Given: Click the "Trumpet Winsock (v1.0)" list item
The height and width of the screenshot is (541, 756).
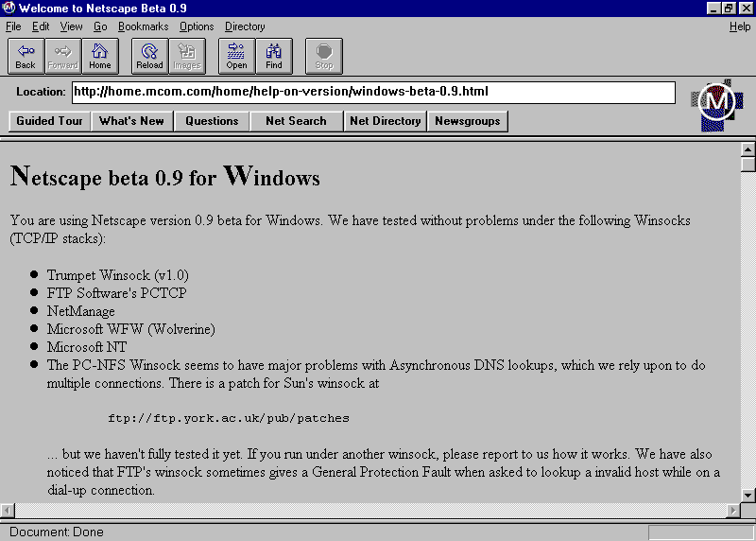Looking at the screenshot, I should point(117,275).
